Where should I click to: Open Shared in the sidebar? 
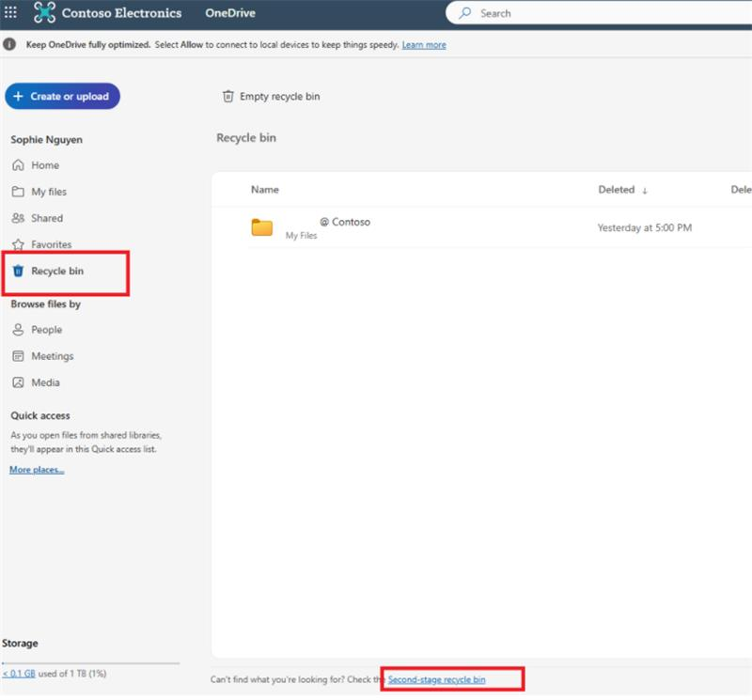click(x=47, y=218)
